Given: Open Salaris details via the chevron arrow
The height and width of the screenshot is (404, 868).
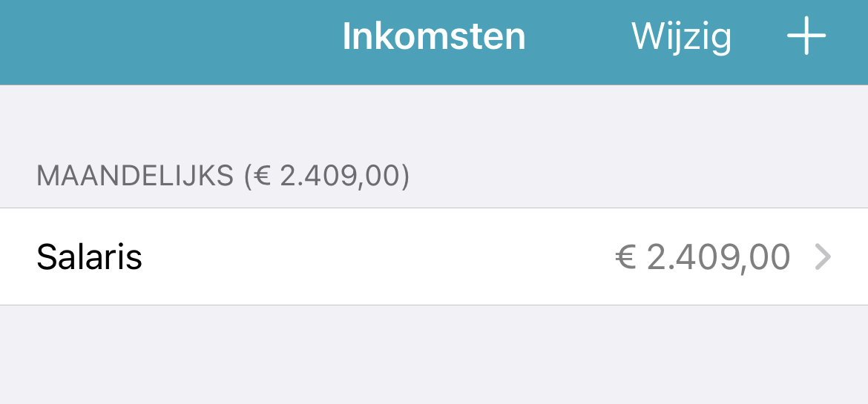Looking at the screenshot, I should tap(823, 257).
